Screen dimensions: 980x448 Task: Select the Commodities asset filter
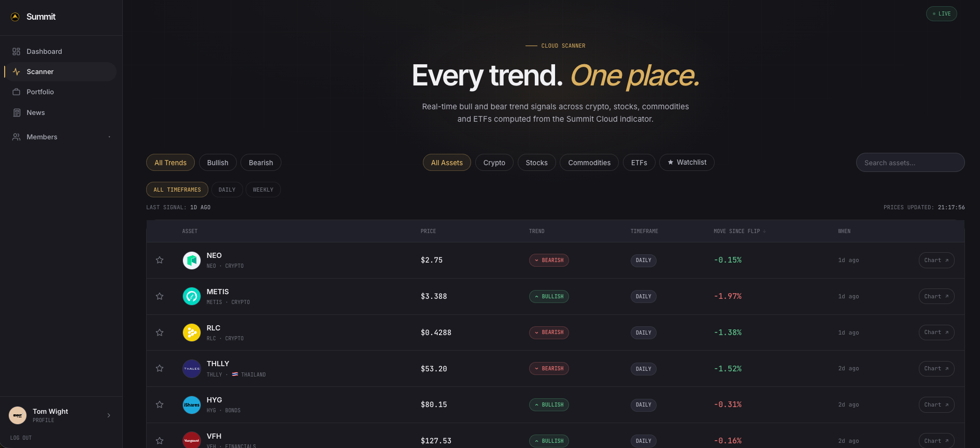click(x=589, y=163)
